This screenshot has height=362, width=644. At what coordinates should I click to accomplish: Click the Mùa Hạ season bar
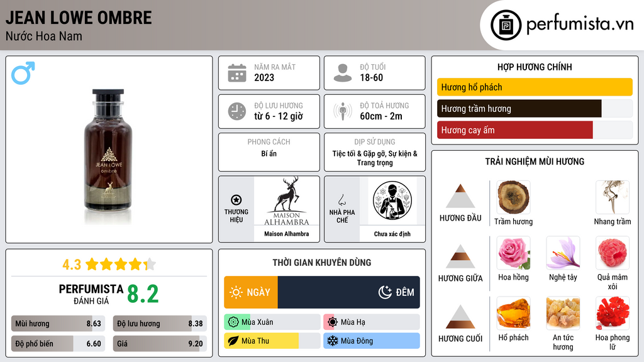(x=371, y=322)
